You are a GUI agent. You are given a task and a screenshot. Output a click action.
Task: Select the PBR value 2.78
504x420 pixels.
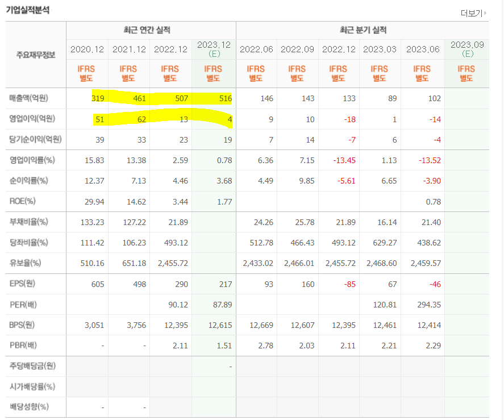coord(265,346)
